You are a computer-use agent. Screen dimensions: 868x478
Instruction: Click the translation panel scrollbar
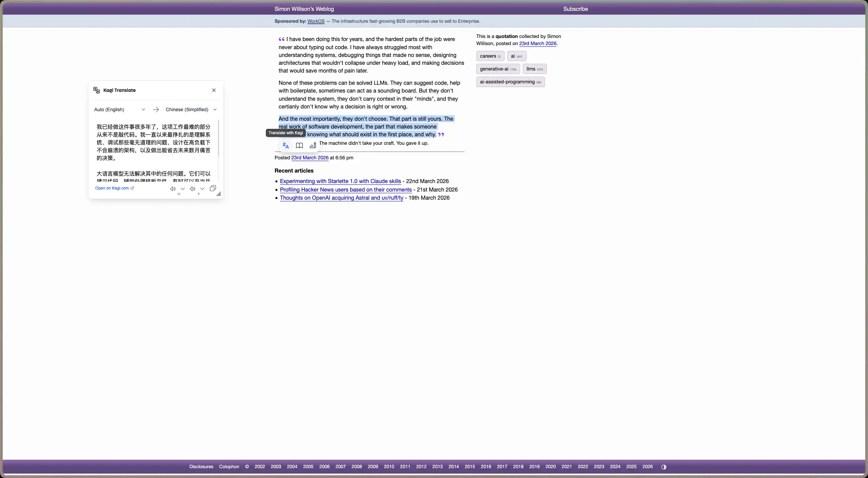pyautogui.click(x=218, y=138)
